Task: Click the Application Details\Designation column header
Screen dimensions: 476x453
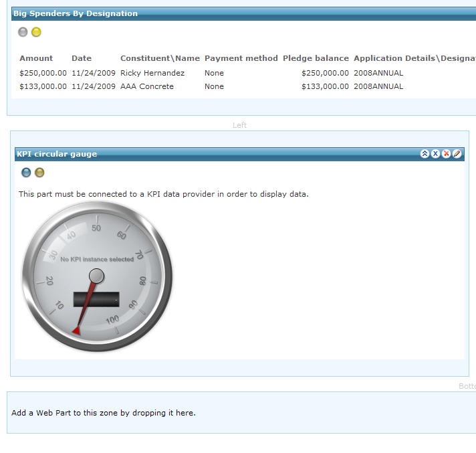Action: click(414, 58)
